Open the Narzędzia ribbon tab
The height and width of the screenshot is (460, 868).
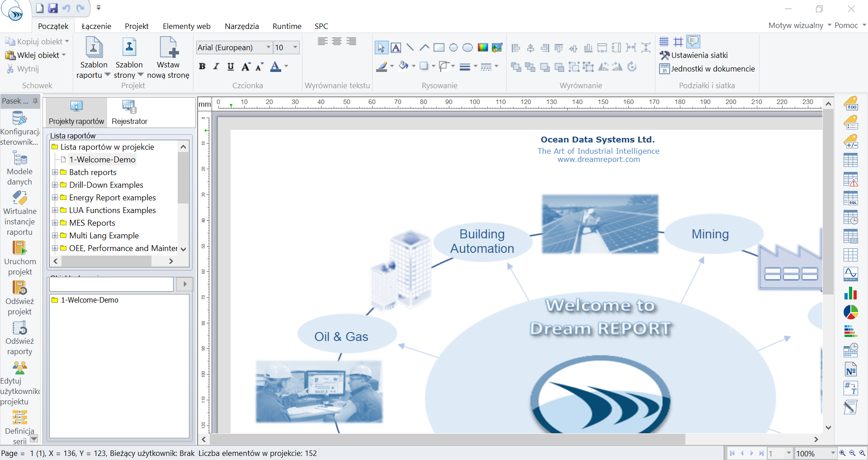pyautogui.click(x=242, y=26)
